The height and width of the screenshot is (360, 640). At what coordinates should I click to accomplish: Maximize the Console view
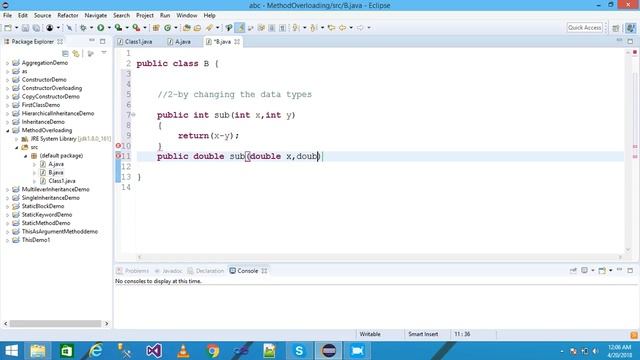point(630,270)
